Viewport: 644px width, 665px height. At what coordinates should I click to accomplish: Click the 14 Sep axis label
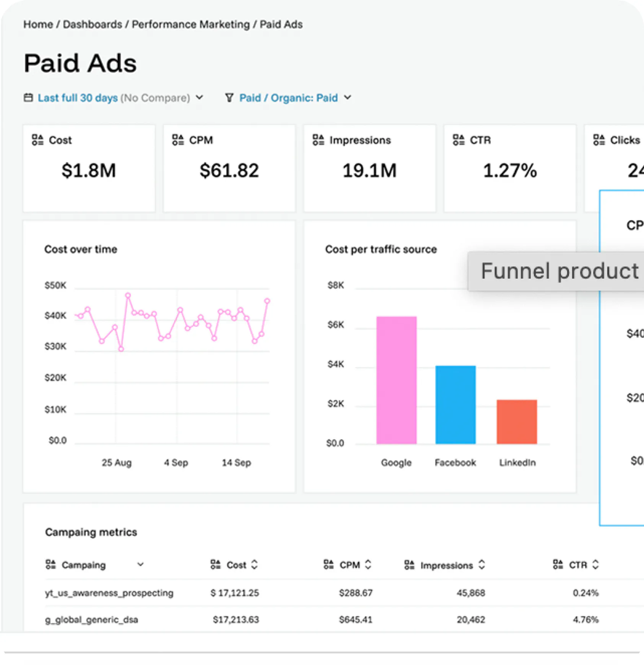click(x=236, y=462)
